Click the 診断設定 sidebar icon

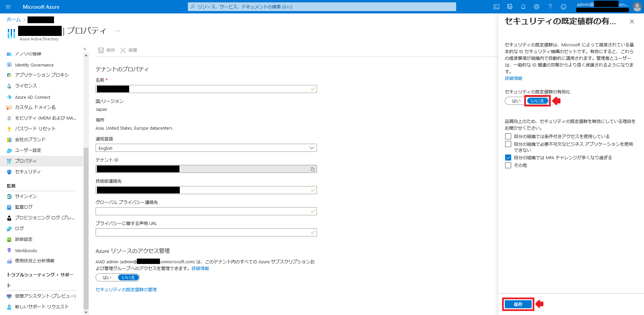click(x=9, y=239)
